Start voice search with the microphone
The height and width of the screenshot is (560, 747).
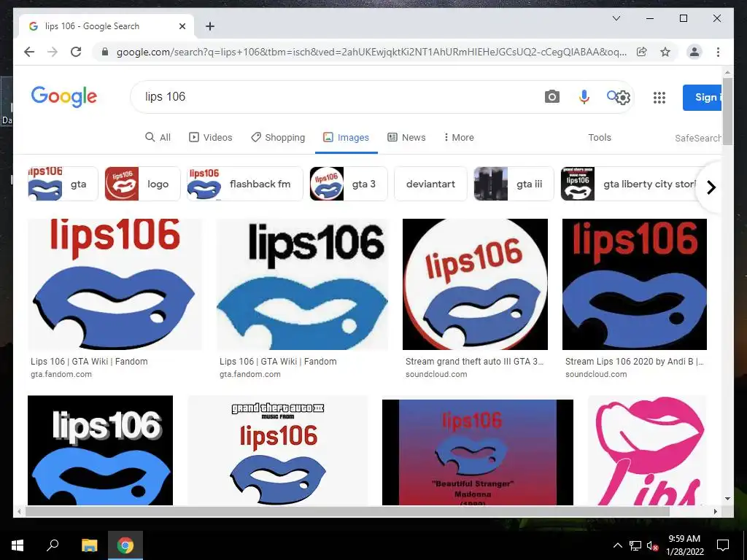coord(584,97)
